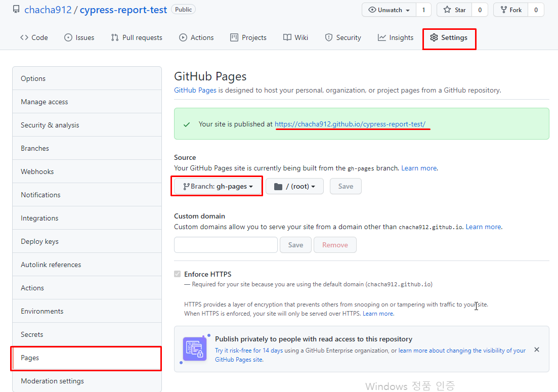
Task: Click the repository book icon beside chacha912
Action: (x=16, y=10)
